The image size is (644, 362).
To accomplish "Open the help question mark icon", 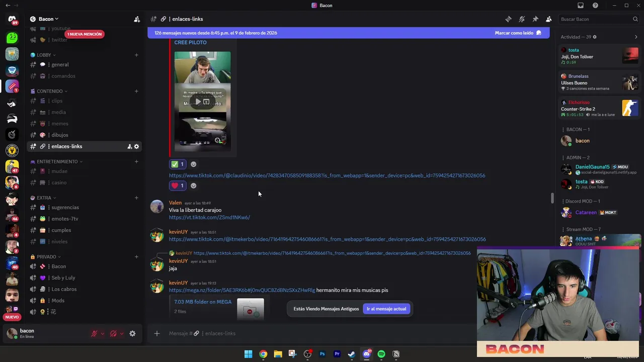I will [596, 6].
